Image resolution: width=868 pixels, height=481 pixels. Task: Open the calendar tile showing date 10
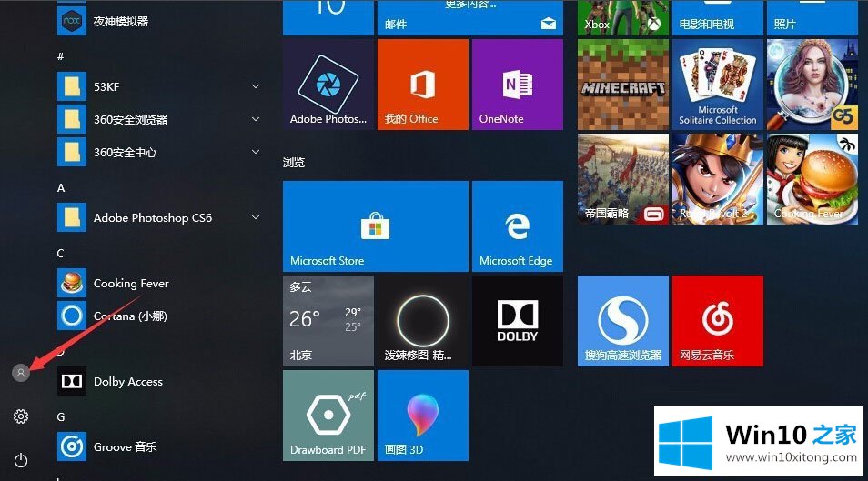[328, 17]
